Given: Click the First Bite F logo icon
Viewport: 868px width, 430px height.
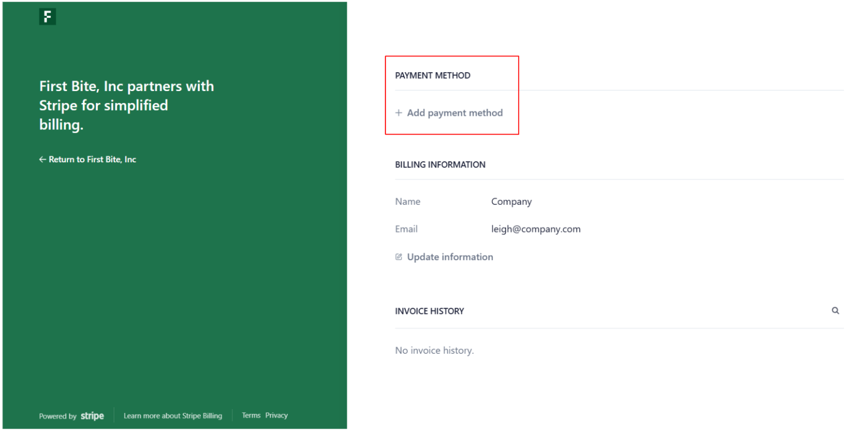Looking at the screenshot, I should (x=47, y=17).
